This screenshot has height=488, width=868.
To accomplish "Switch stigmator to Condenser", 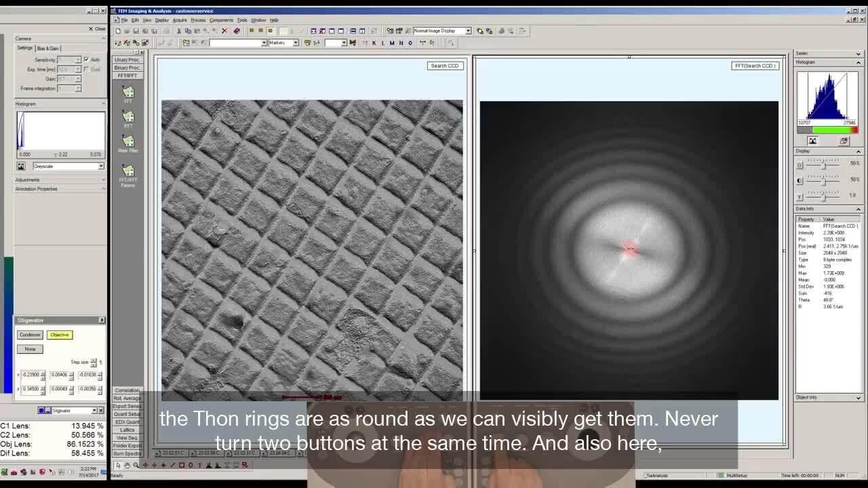I will tap(30, 335).
